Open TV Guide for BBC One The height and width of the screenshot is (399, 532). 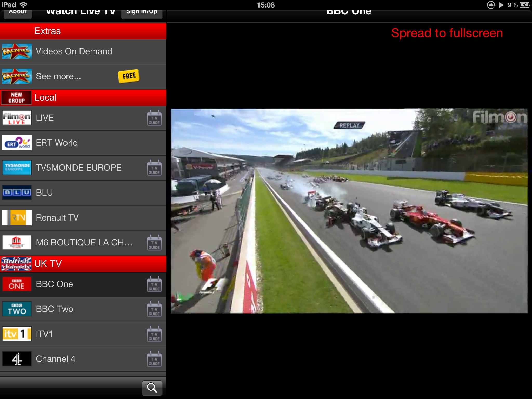154,284
